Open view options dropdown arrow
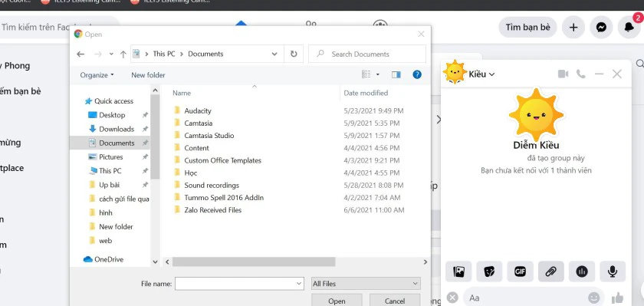Screen dimensions: 644x306 (378, 74)
